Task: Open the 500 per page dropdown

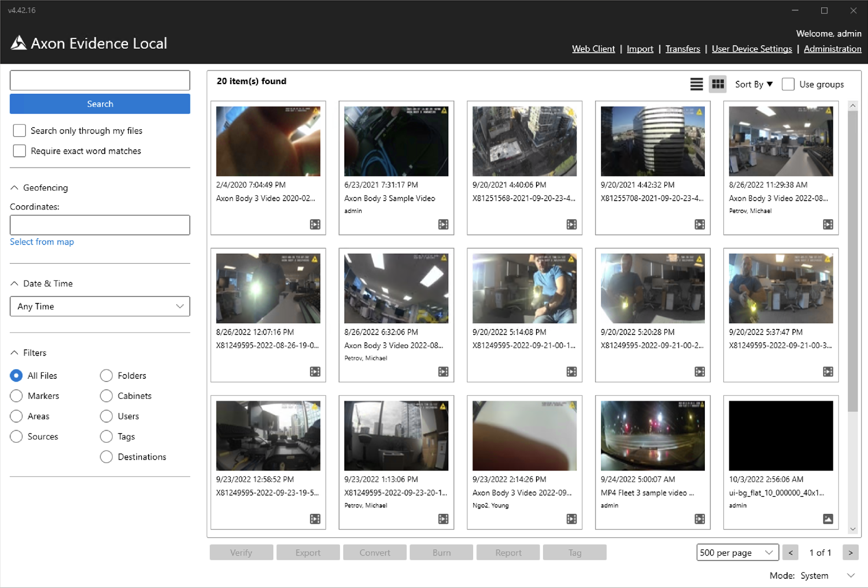Action: (x=737, y=552)
